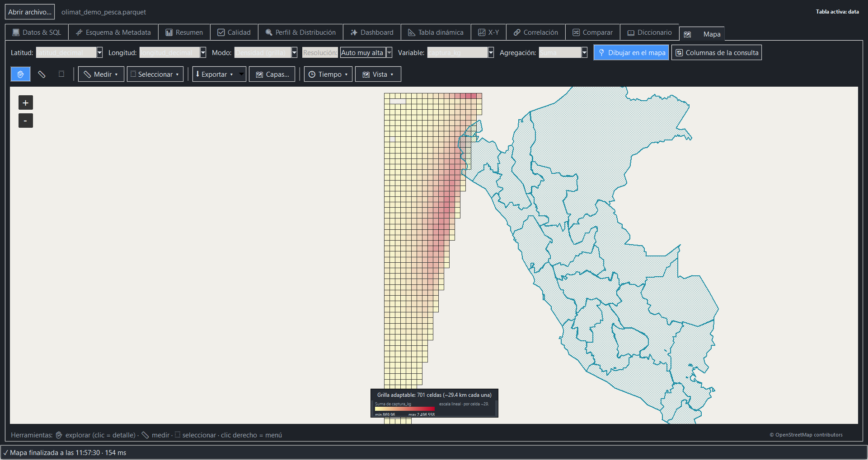This screenshot has height=460, width=868.
Task: Zoom out with the minus button
Action: (26, 121)
